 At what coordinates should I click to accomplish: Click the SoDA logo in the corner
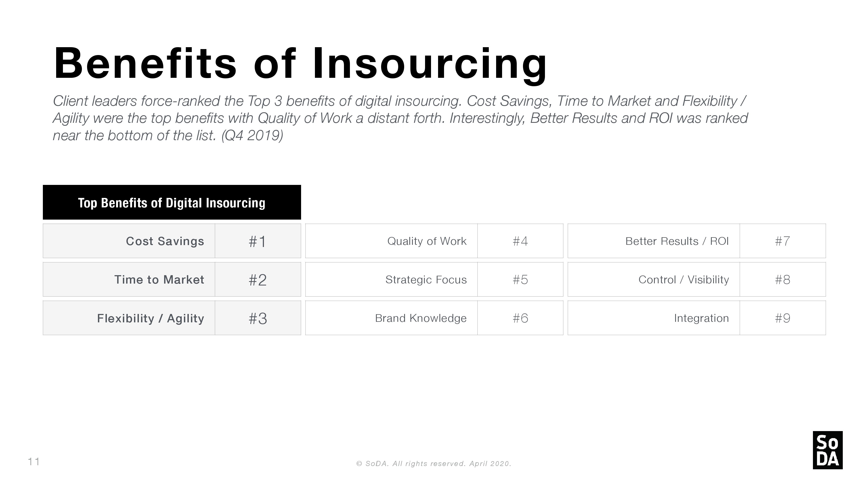click(x=827, y=450)
